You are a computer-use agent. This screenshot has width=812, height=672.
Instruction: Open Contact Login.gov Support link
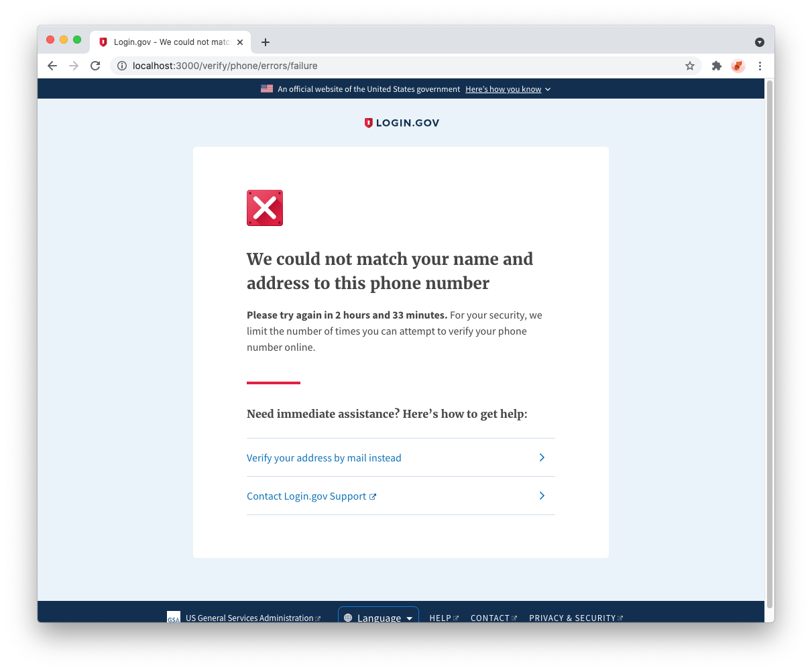point(311,496)
